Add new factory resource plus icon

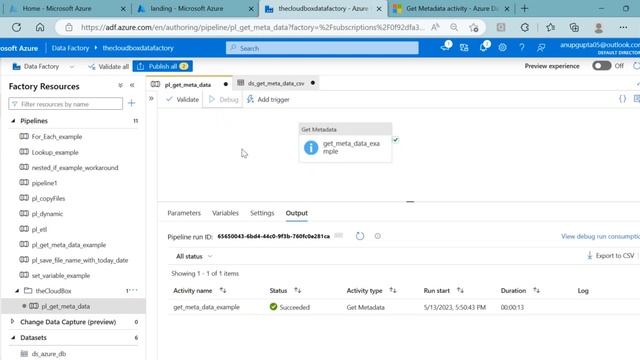tap(131, 103)
